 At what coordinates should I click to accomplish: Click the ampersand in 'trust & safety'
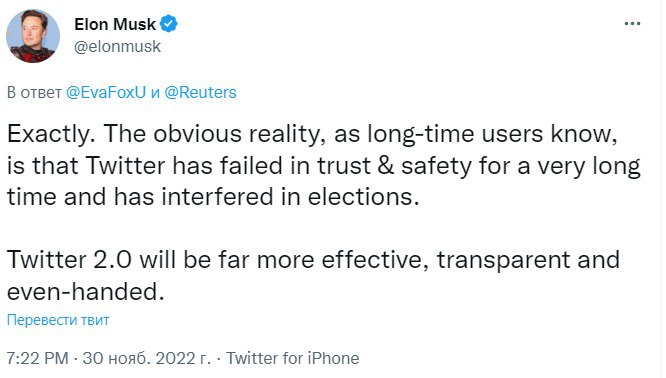[385, 166]
